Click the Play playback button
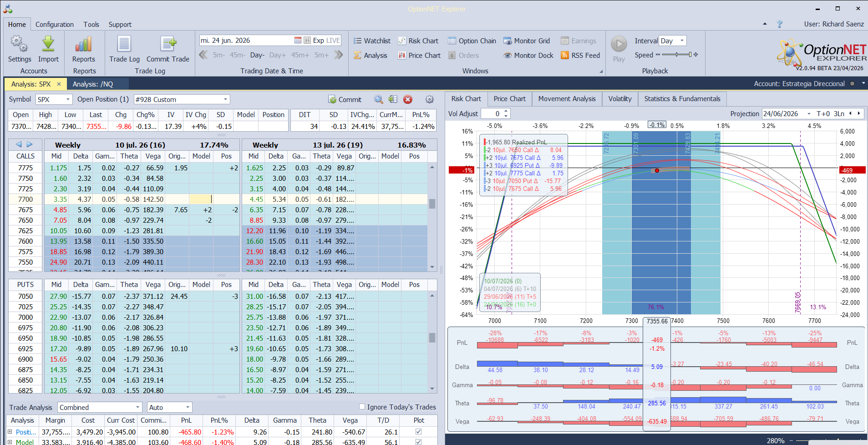The width and height of the screenshot is (868, 445). (x=619, y=45)
